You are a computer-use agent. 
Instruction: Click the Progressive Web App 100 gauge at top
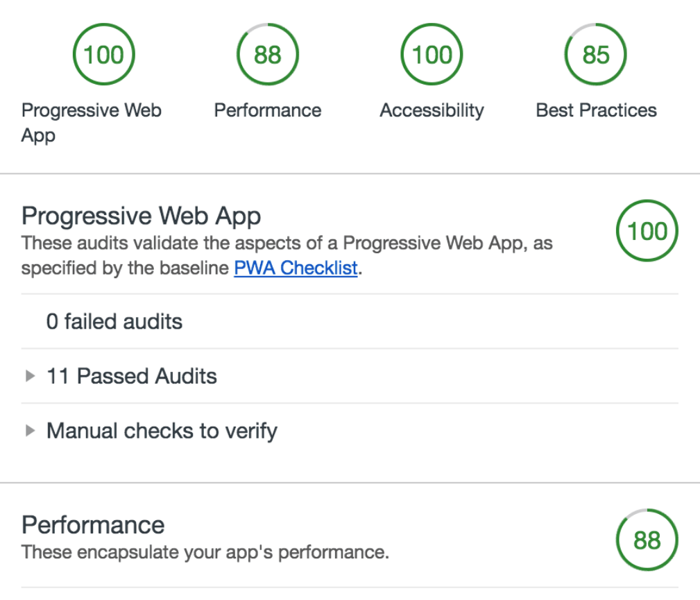tap(103, 55)
